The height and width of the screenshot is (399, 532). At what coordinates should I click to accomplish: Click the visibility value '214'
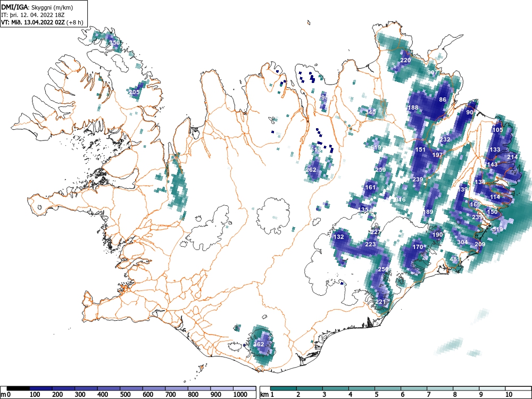point(512,157)
